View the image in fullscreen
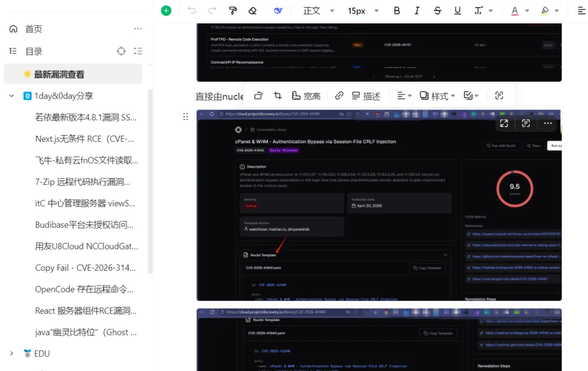 [504, 124]
